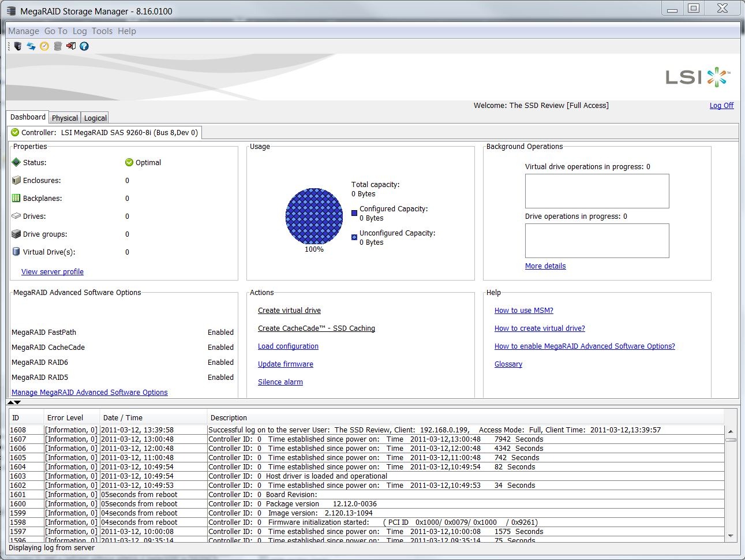The image size is (745, 560).
Task: Click the Virtual Drive(s) cylinder icon
Action: [x=16, y=252]
